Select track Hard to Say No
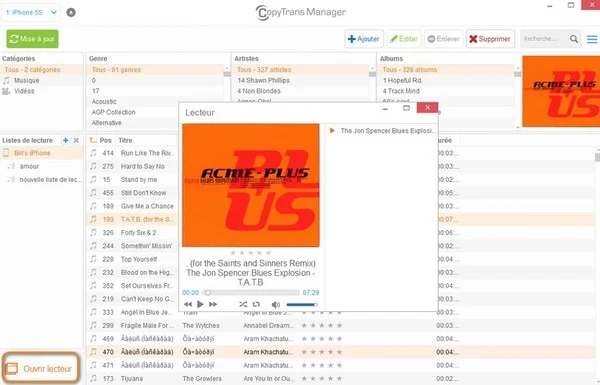Screen dimensions: 600x385 coord(142,166)
